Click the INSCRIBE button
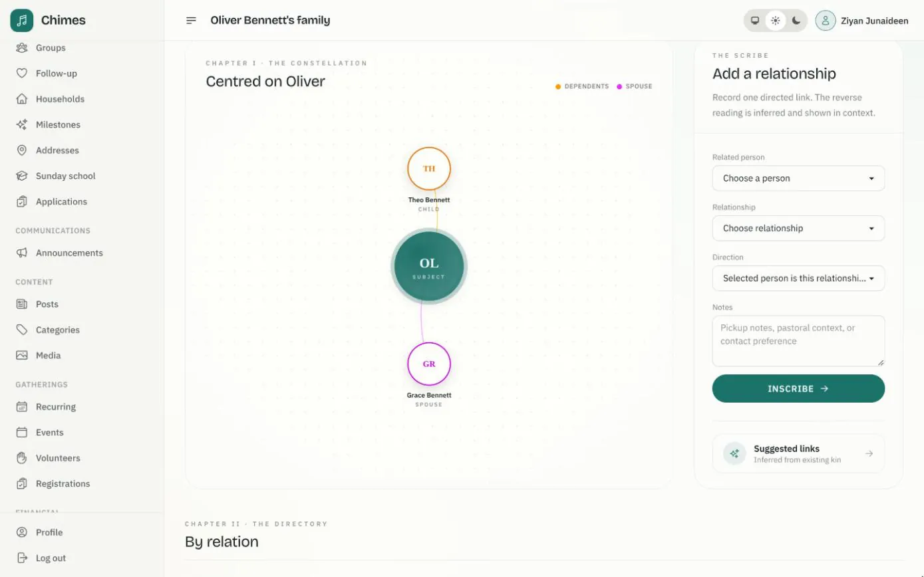 798,388
